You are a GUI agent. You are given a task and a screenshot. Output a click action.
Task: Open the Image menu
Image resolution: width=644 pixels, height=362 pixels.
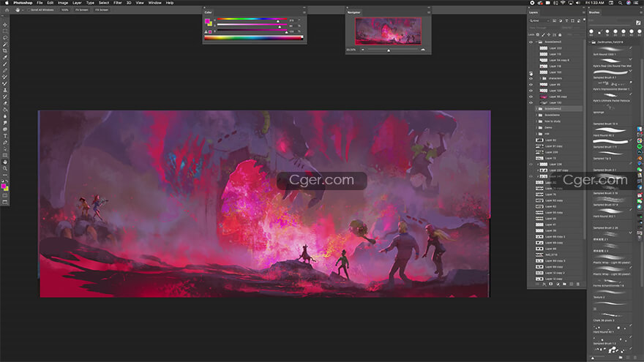tap(63, 3)
